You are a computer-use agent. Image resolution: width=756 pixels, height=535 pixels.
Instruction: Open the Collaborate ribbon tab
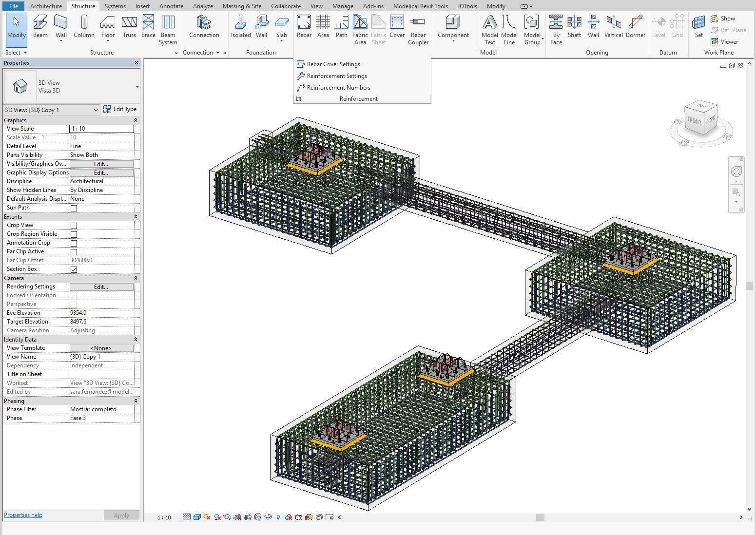(x=286, y=6)
